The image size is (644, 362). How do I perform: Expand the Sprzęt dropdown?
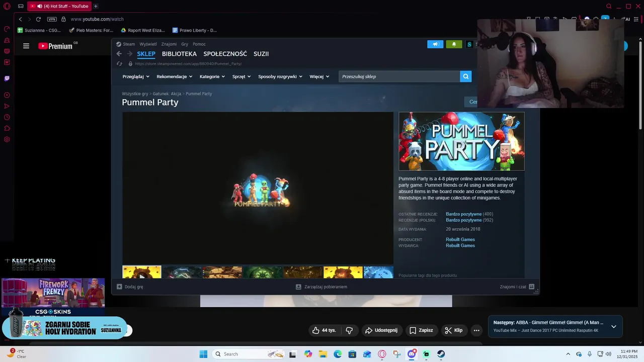pos(242,76)
